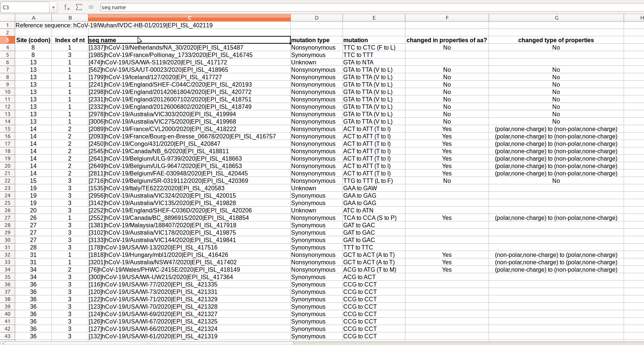Click 'changed type of properties' header cell
The height and width of the screenshot is (345, 644).
556,40
